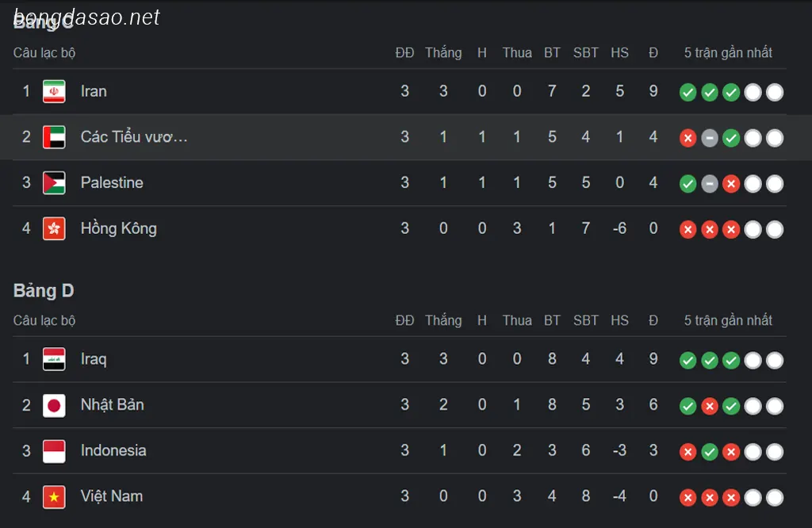Click the Việt Nam flag icon

(54, 497)
